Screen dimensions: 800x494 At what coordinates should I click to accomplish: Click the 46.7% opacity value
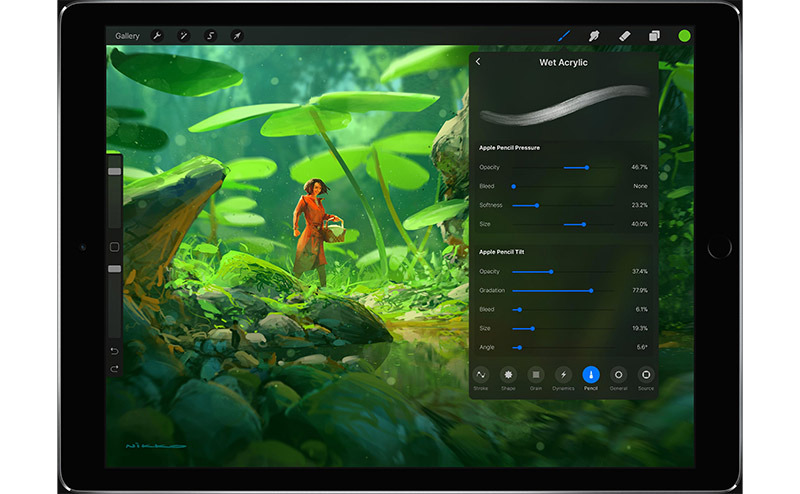[x=639, y=167]
